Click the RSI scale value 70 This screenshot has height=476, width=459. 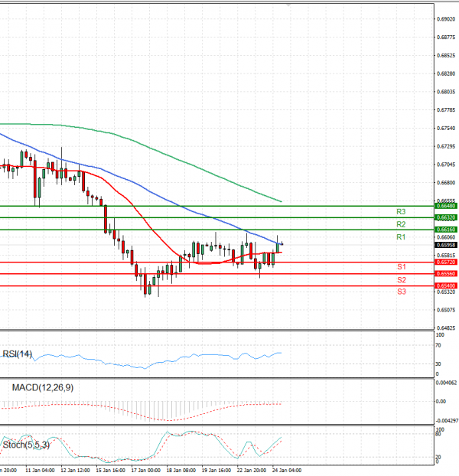click(x=438, y=345)
